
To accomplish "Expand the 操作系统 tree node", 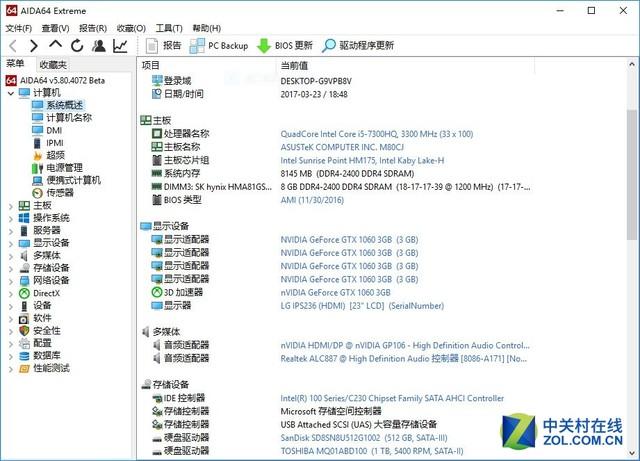I will coord(11,219).
